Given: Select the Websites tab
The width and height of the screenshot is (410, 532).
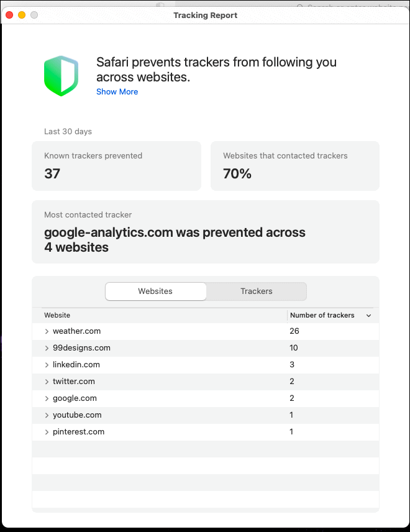Looking at the screenshot, I should [x=155, y=291].
